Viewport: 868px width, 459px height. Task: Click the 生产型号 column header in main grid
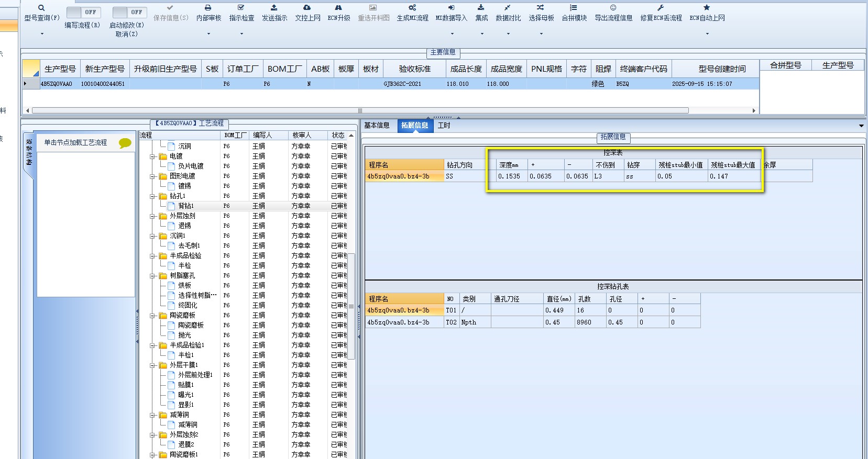[60, 69]
